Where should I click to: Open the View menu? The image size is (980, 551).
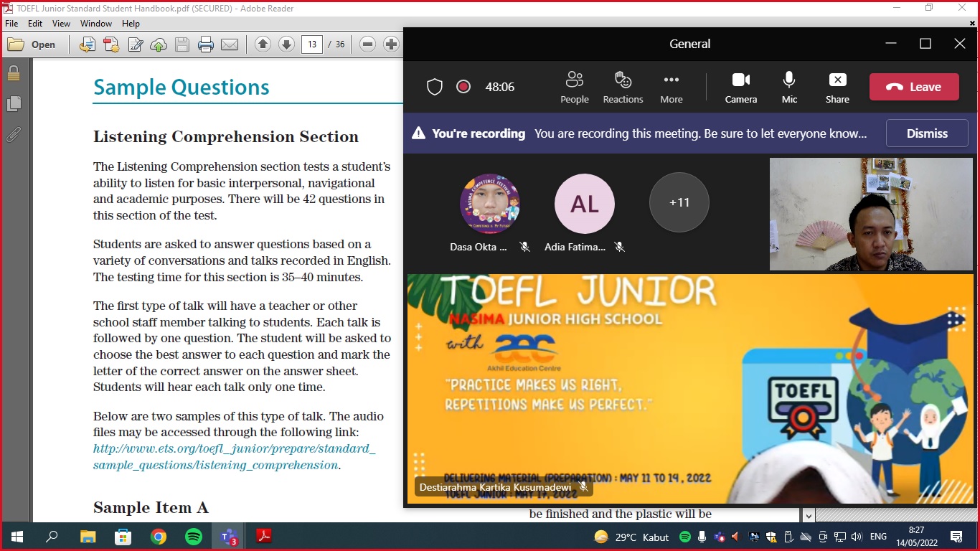(x=61, y=24)
